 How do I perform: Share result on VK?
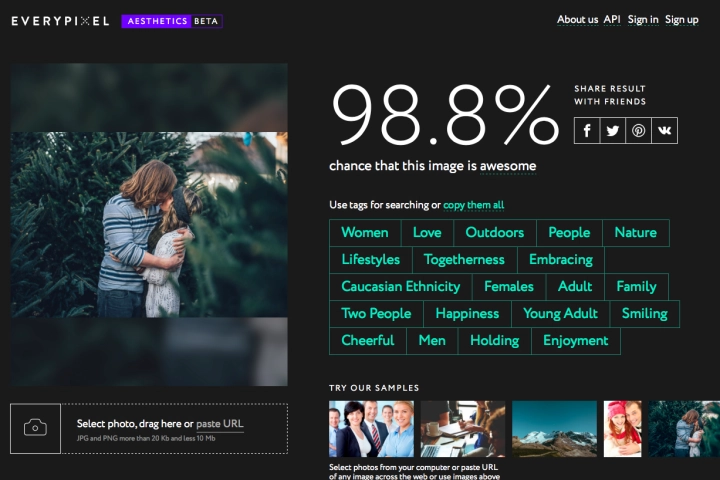click(x=665, y=130)
